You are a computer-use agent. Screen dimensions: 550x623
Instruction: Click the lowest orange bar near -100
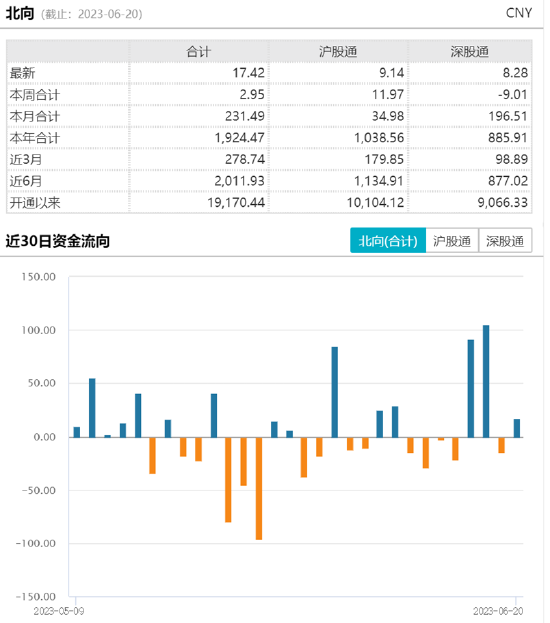(x=259, y=488)
